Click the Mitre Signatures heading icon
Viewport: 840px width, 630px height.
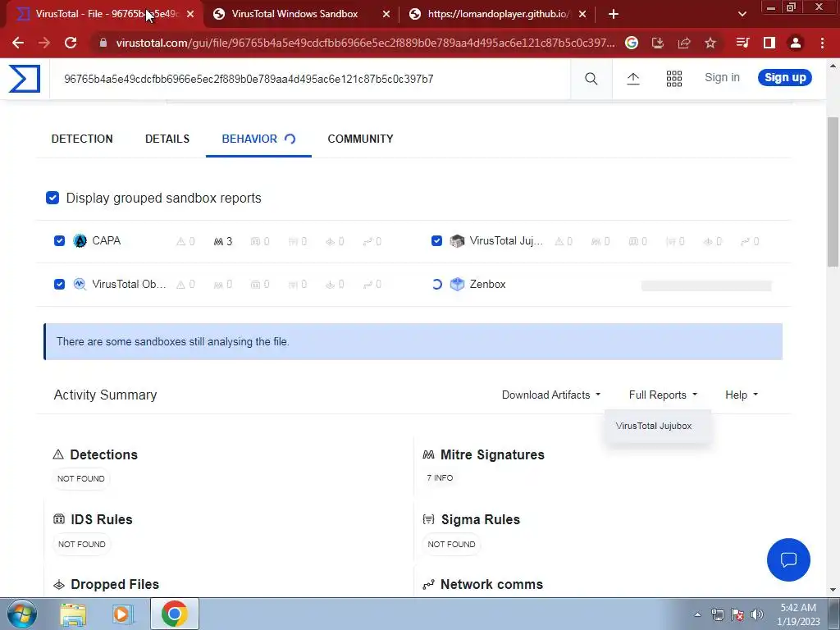(428, 454)
